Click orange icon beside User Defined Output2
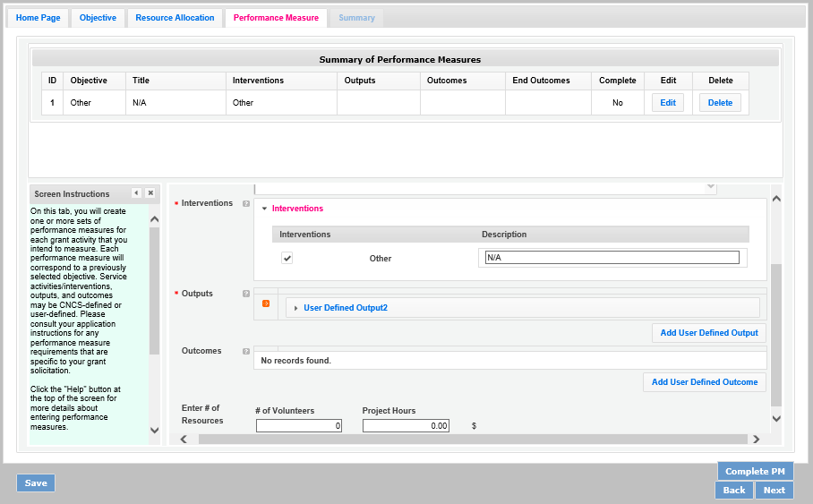The height and width of the screenshot is (504, 813). pos(266,303)
